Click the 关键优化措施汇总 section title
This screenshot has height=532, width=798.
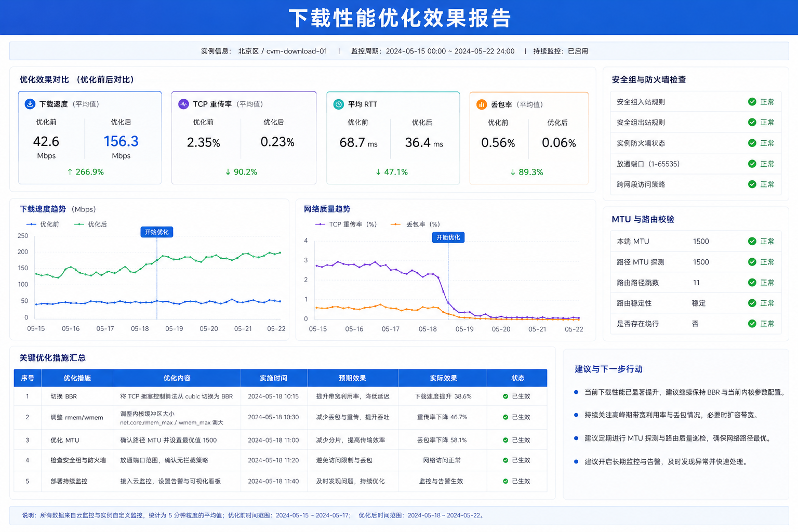pyautogui.click(x=52, y=357)
